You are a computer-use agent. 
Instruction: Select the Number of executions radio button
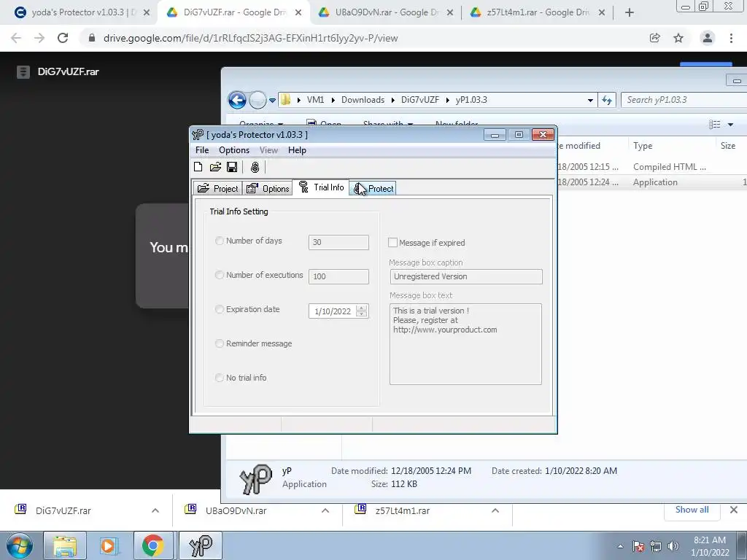(219, 275)
